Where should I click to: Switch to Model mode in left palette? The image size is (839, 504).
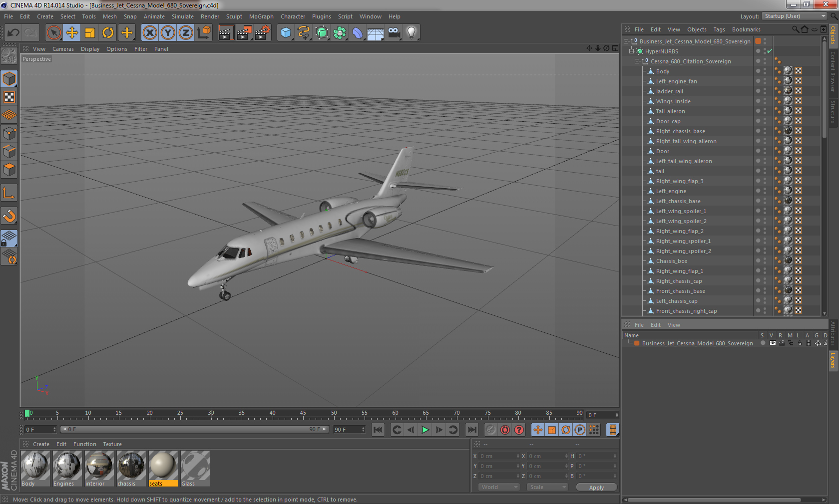tap(9, 79)
